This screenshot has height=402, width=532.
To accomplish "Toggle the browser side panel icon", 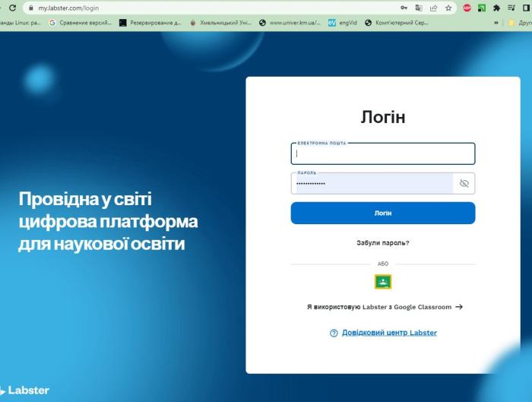I will coord(526,8).
